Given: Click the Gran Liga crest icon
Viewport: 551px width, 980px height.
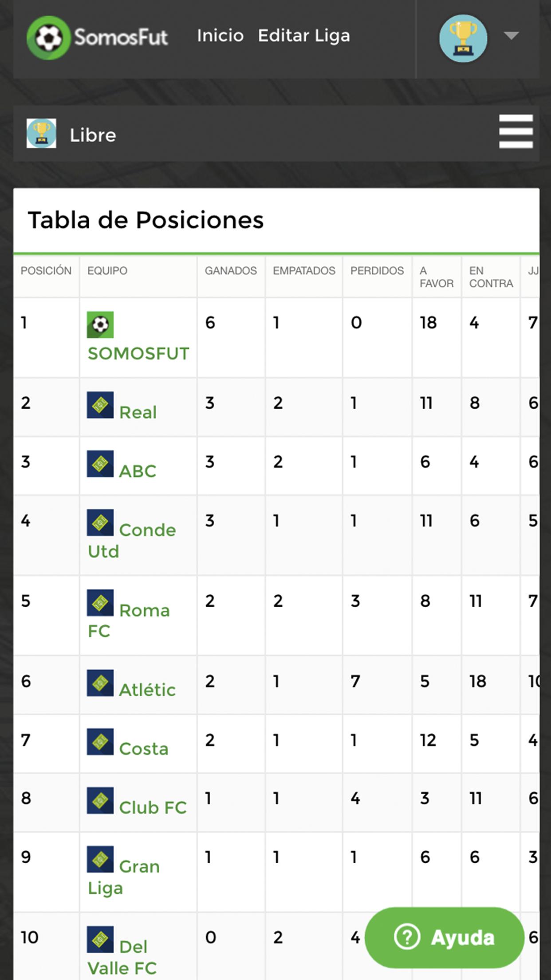Looking at the screenshot, I should [100, 860].
